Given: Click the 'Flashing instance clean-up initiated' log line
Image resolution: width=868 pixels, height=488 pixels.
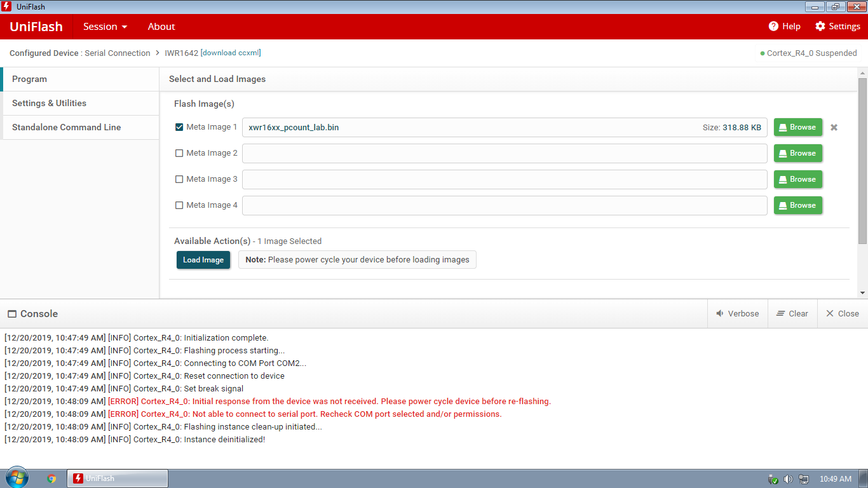Looking at the screenshot, I should point(163,427).
